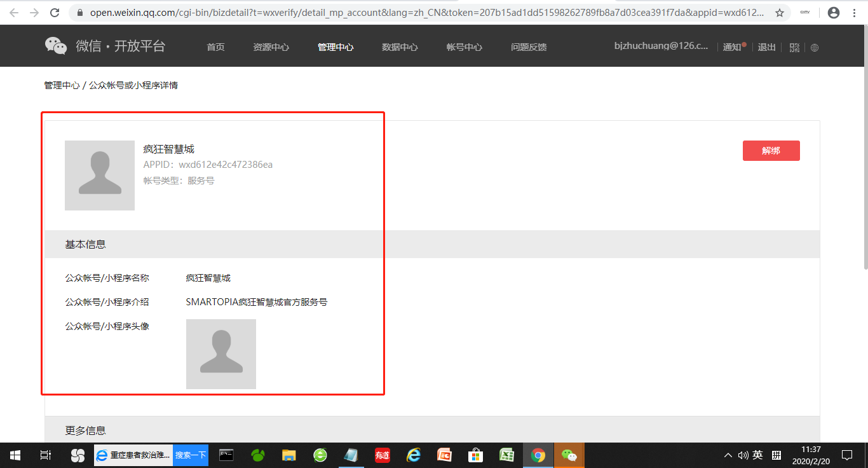
Task: Open Windows Start menu
Action: point(15,455)
